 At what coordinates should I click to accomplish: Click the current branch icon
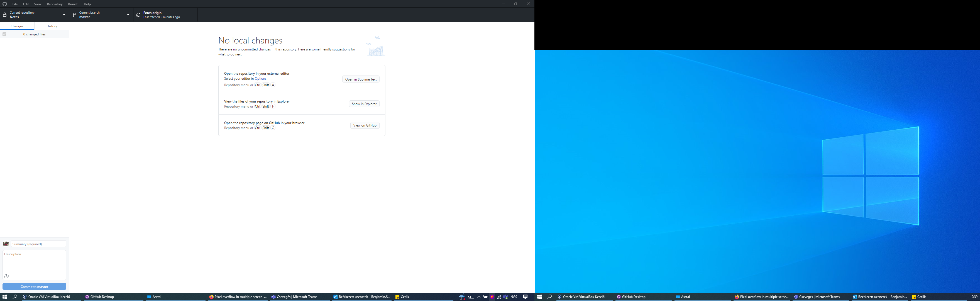74,14
